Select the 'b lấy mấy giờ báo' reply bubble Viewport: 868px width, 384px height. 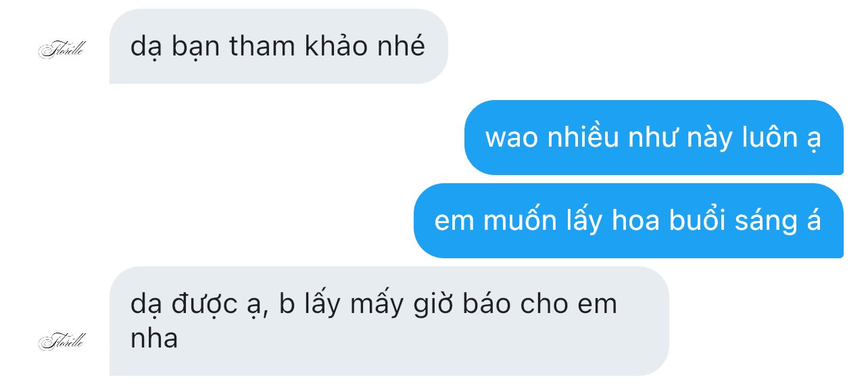tap(389, 321)
